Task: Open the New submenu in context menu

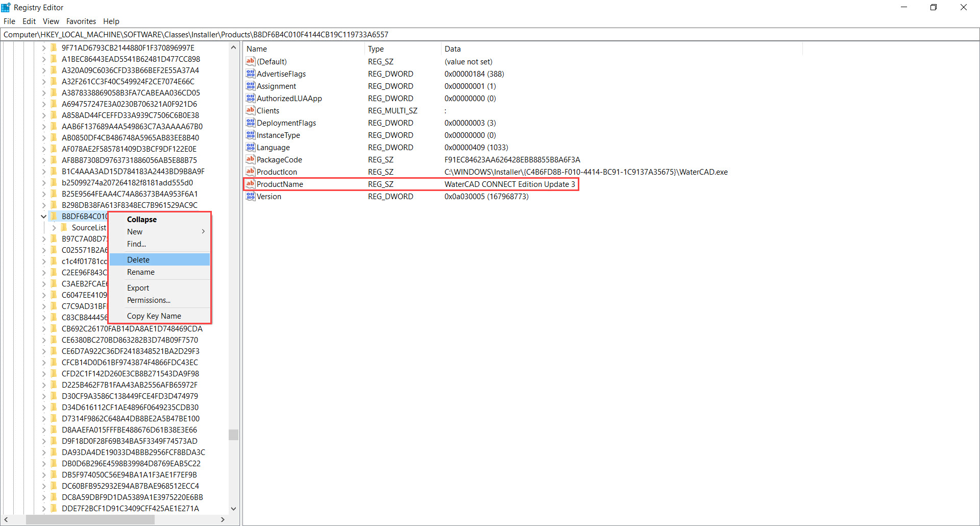Action: (160, 231)
